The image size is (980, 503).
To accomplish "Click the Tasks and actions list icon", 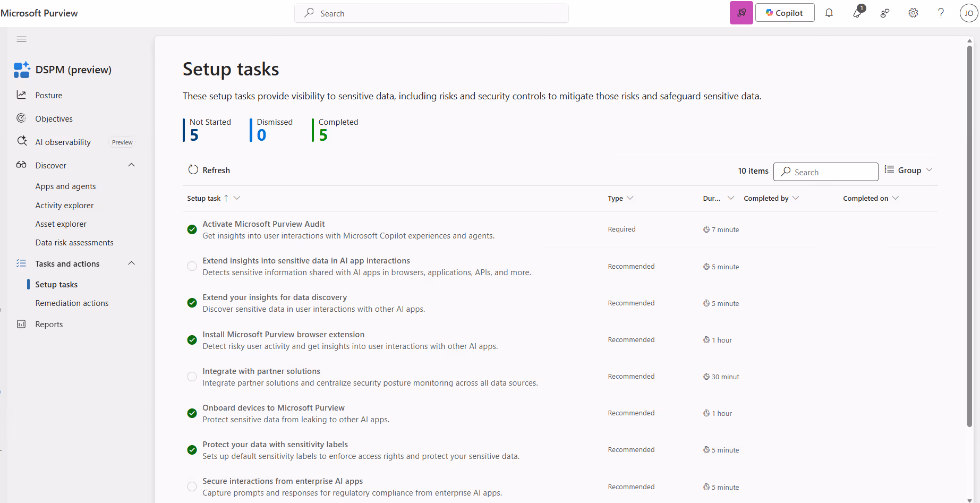I will [x=21, y=263].
